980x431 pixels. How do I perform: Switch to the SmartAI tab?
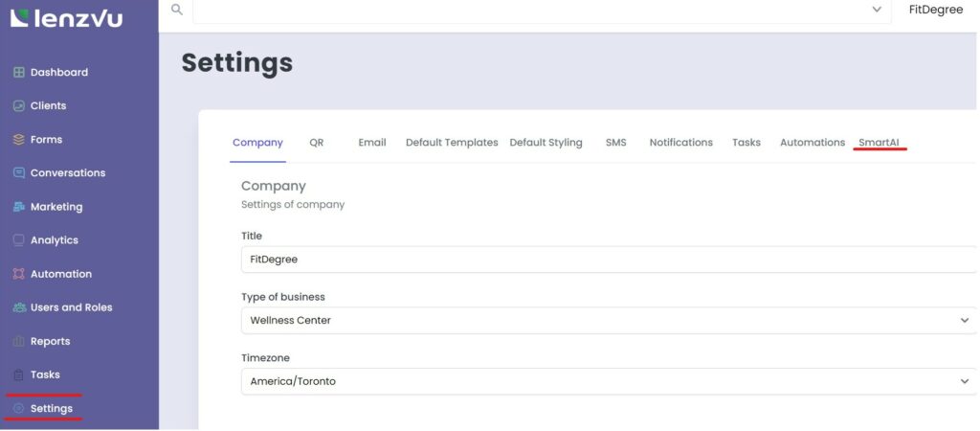pyautogui.click(x=879, y=143)
